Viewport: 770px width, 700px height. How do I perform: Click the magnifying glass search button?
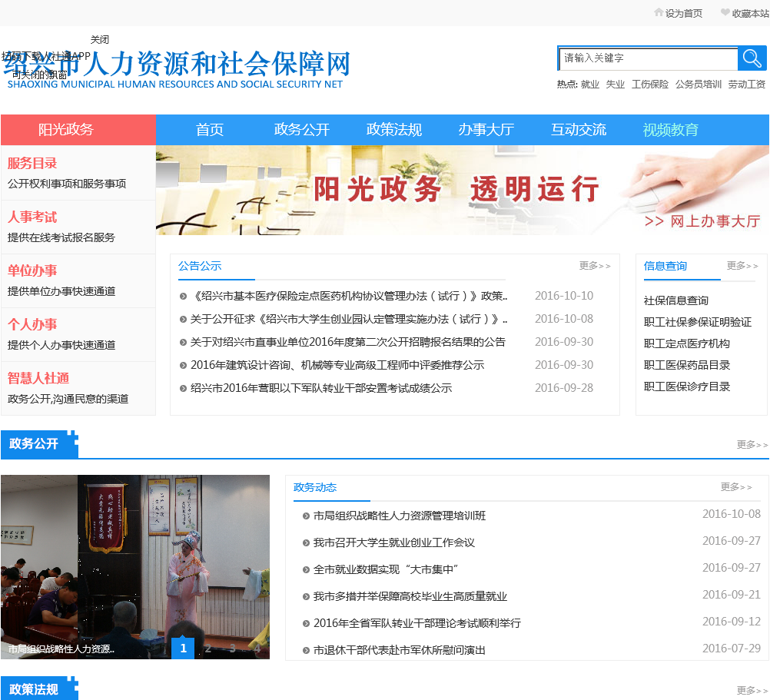click(752, 58)
